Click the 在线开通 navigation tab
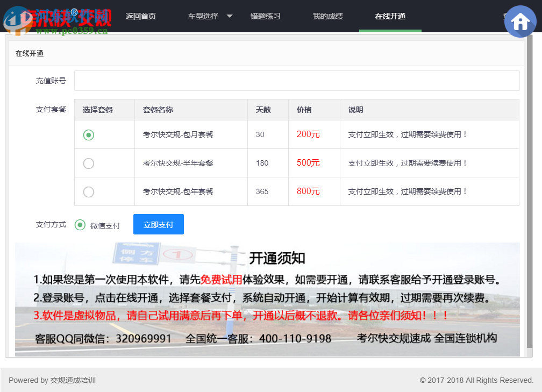Viewport: 542px width, 392px height. tap(390, 16)
